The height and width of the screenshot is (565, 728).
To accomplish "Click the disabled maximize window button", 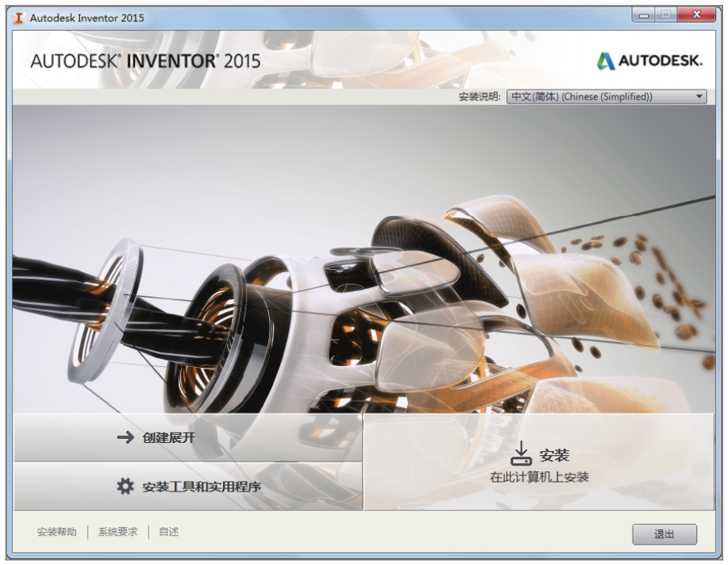I will point(666,16).
